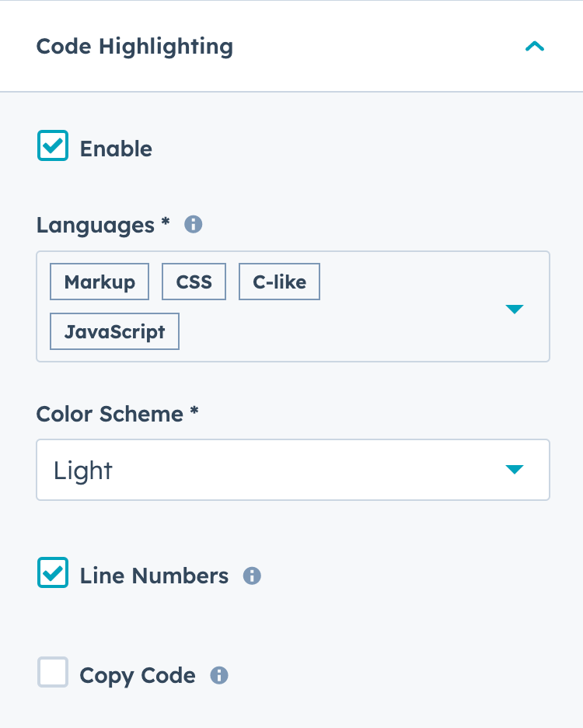The height and width of the screenshot is (728, 583).
Task: Uncheck the Enable checkbox
Action: 51,145
